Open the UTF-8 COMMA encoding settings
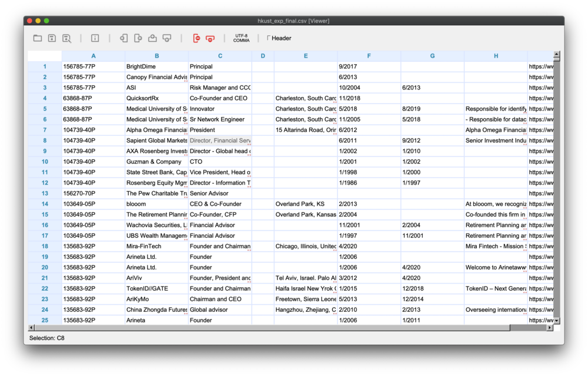 coord(241,38)
